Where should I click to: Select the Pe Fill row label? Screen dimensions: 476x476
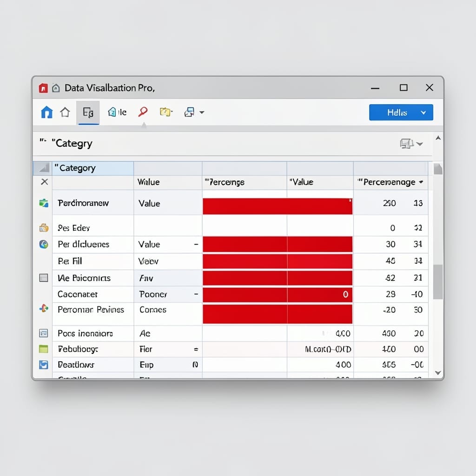[70, 261]
